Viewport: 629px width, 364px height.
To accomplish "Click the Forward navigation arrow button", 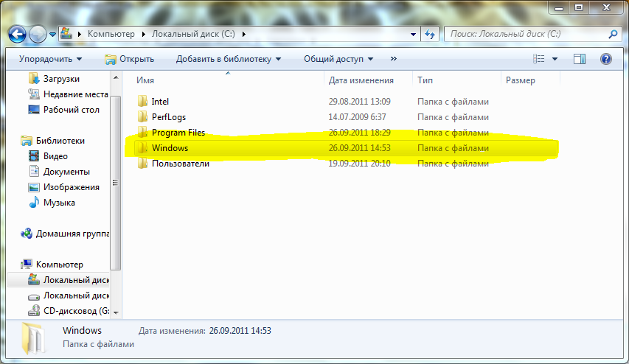I will pos(38,34).
